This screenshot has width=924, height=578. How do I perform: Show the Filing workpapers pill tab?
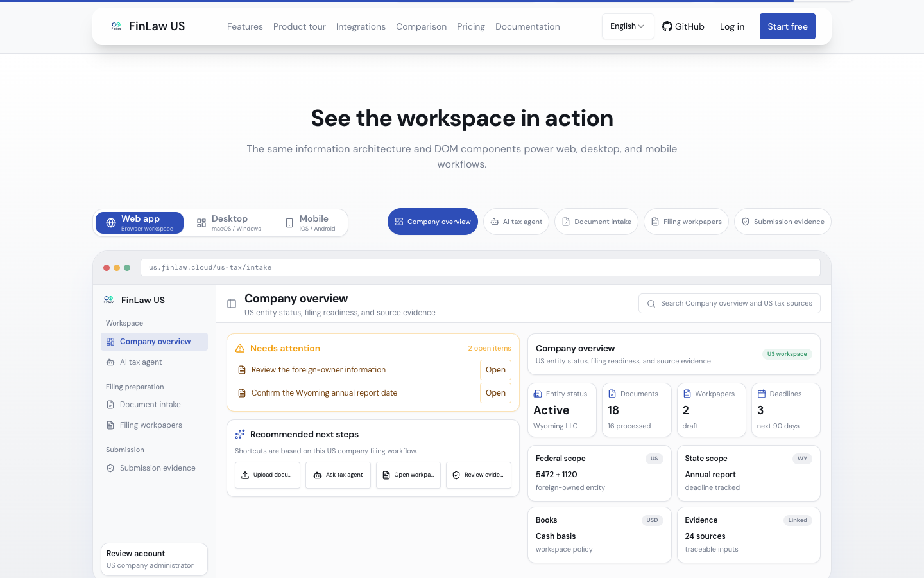pos(686,222)
